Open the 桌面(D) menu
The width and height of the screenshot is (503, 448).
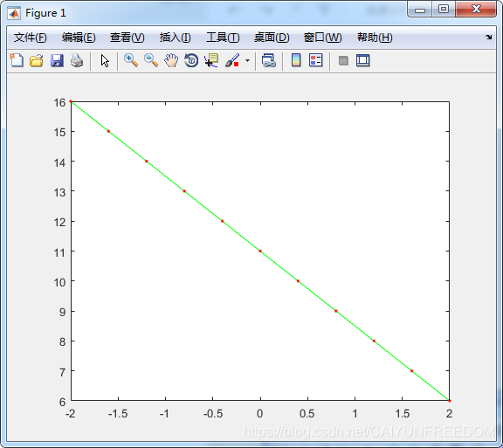tap(272, 38)
